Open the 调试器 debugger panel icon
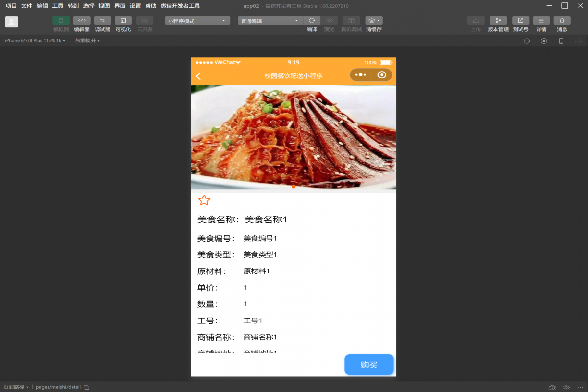 coord(102,20)
